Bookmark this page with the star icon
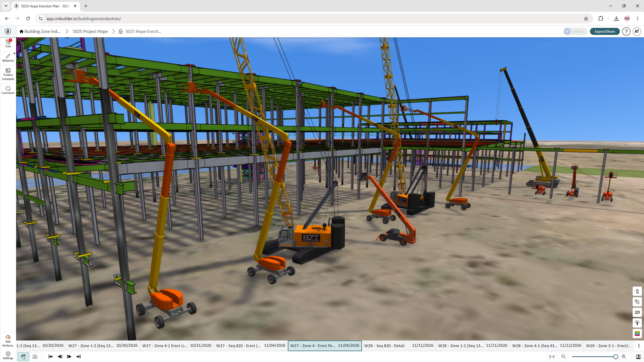Screen dimensions: 644x362 [x=586, y=18]
